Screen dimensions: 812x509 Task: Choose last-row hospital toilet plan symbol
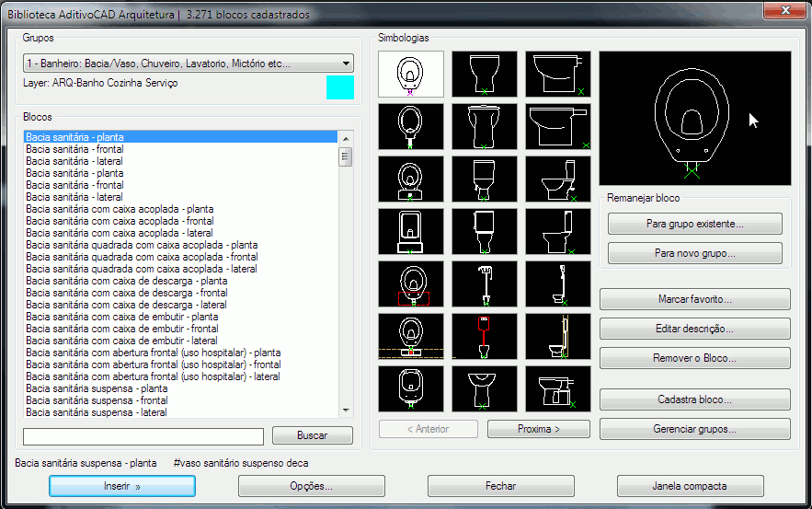point(411,388)
